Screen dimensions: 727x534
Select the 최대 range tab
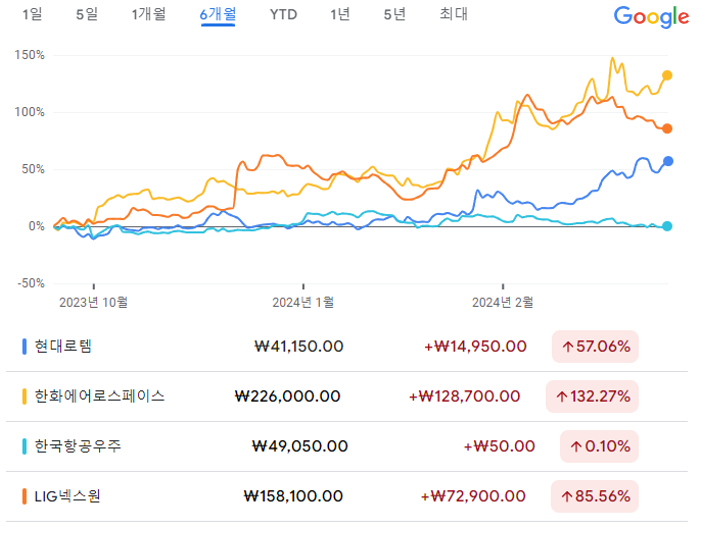click(x=453, y=14)
